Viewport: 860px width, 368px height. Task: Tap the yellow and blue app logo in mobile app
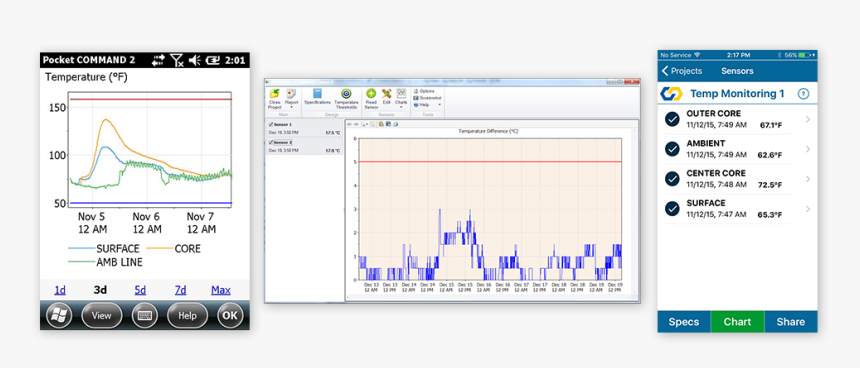(671, 94)
